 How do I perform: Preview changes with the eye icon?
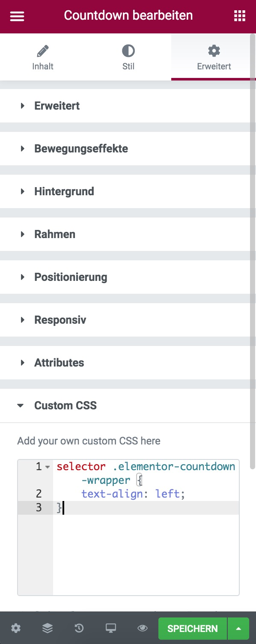coord(142,628)
